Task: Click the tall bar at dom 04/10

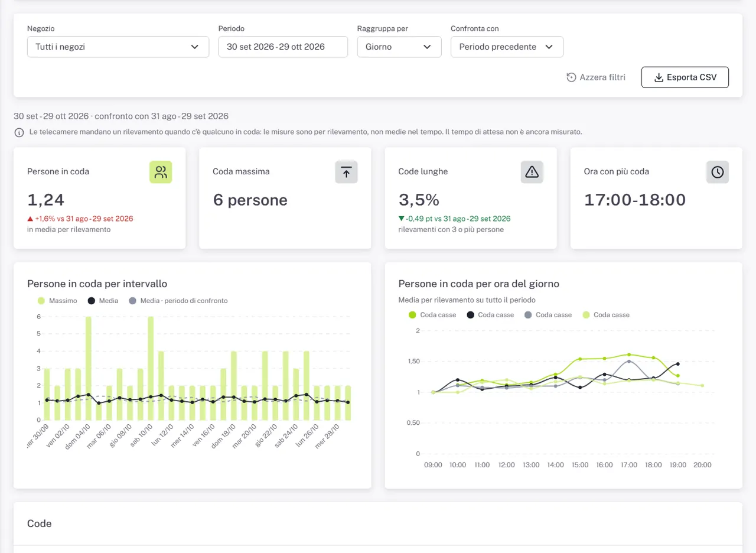Action: pyautogui.click(x=88, y=369)
